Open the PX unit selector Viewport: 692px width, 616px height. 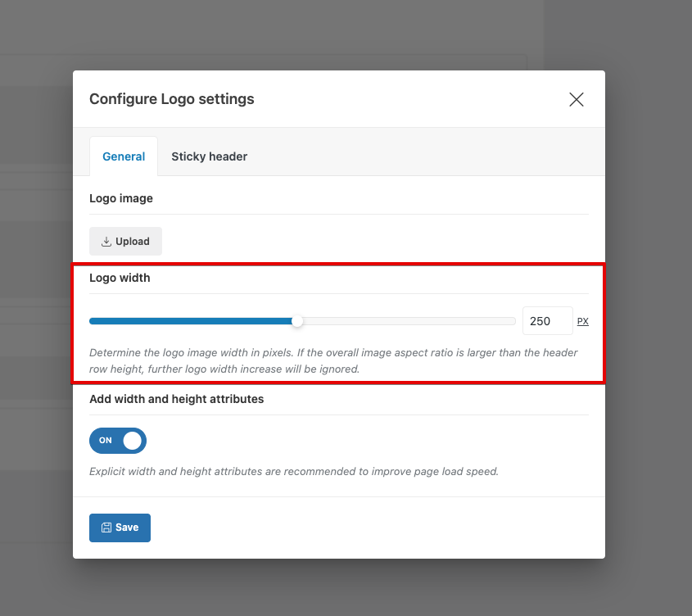point(583,321)
